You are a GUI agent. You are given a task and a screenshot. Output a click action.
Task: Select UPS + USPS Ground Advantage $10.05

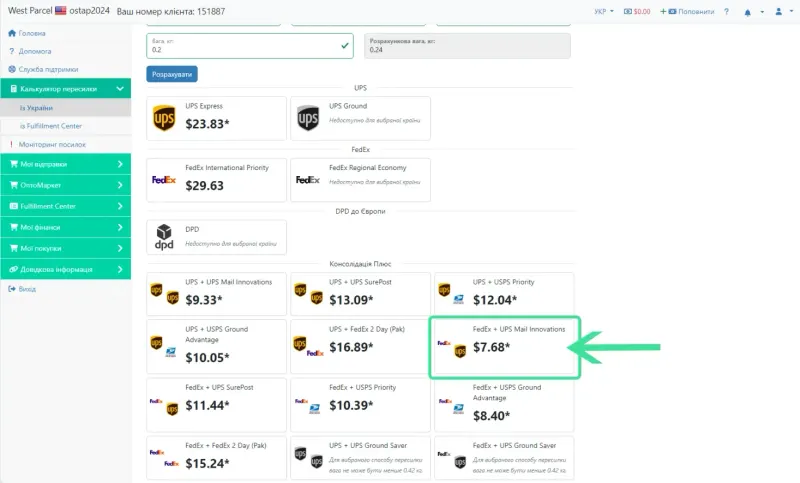(x=216, y=346)
